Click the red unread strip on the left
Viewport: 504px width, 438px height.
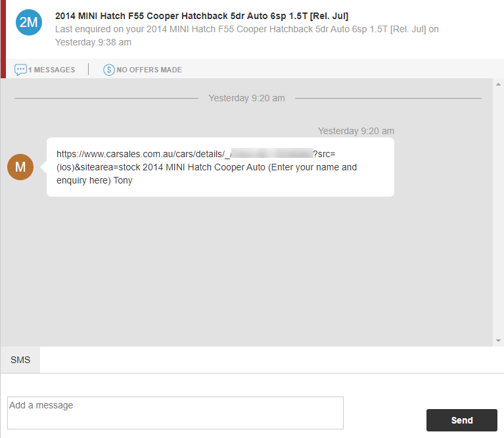tap(3, 38)
